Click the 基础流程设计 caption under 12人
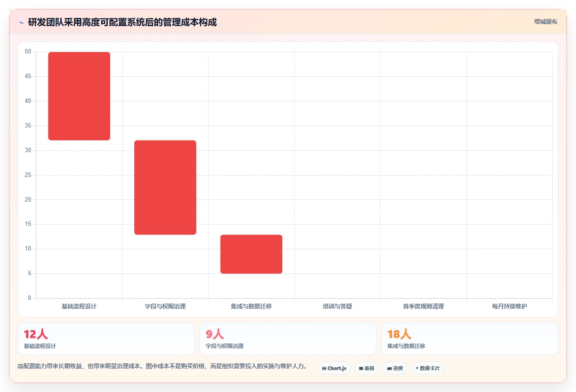The width and height of the screenshot is (576, 392). click(40, 346)
